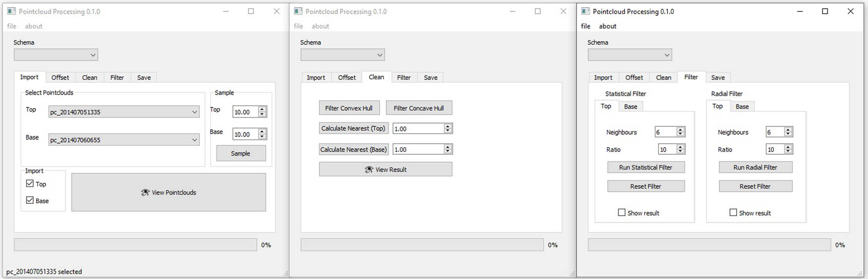
Task: Open Schema dropdown in window with Clean tab active
Action: (x=343, y=55)
